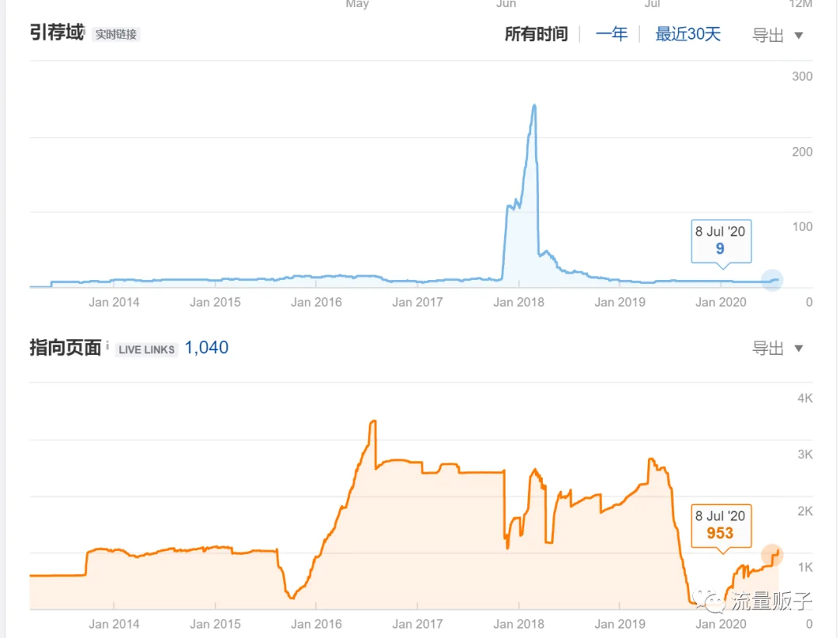Open the 导出 dropdown for the 指向页面 chart
The height and width of the screenshot is (638, 840).
[x=777, y=349]
